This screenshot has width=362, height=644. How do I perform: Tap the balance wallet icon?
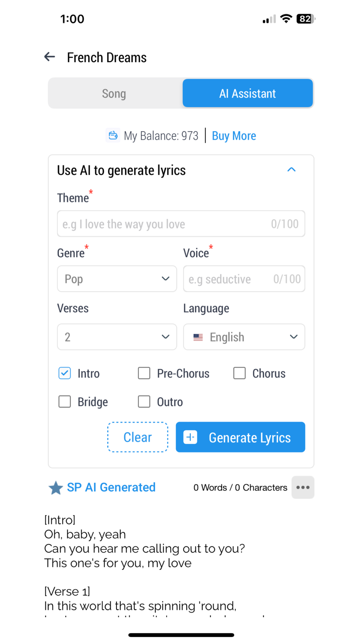(x=113, y=135)
